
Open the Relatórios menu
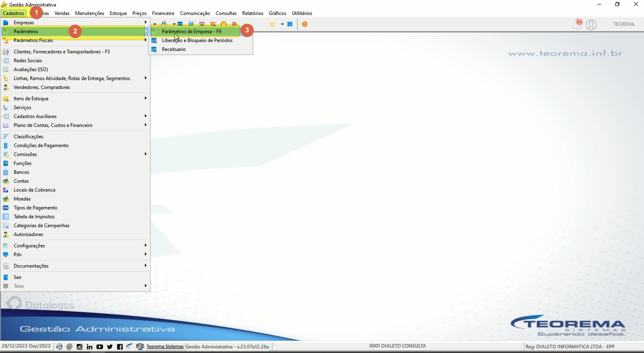253,13
